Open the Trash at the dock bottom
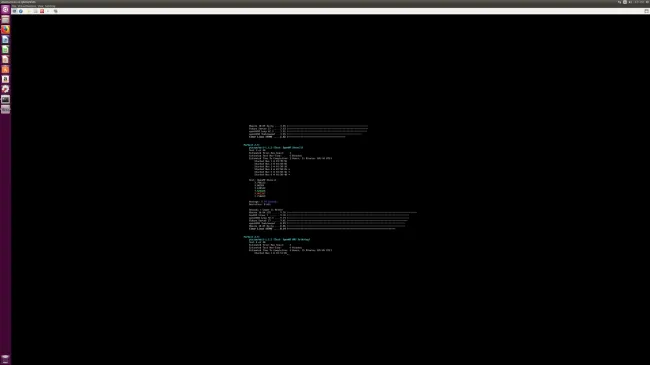This screenshot has height=365, width=650. [x=5, y=358]
